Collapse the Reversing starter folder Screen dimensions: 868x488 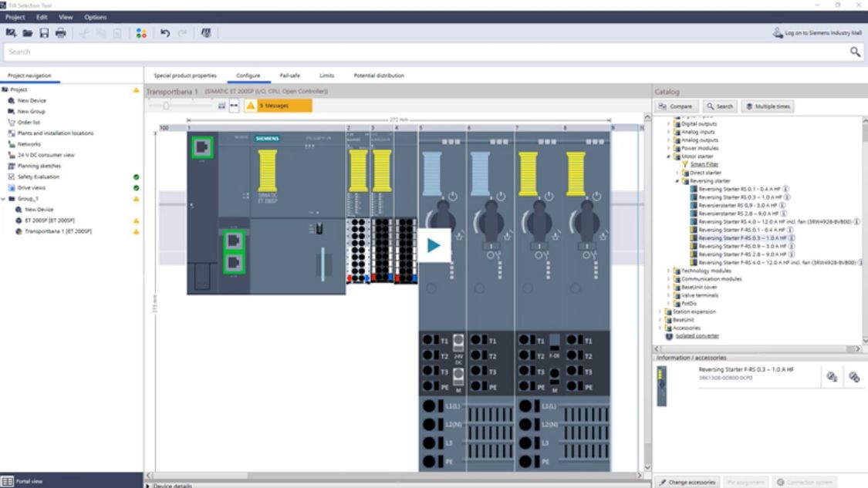coord(677,181)
